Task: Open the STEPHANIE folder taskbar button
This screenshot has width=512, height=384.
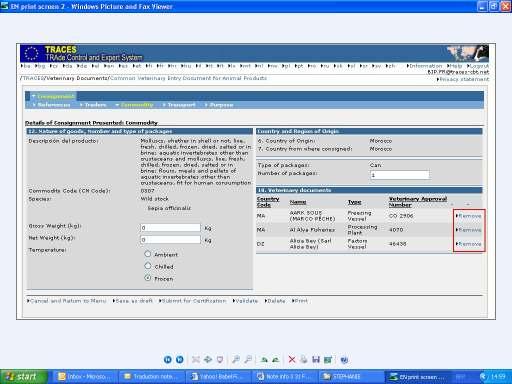Action: (x=350, y=377)
